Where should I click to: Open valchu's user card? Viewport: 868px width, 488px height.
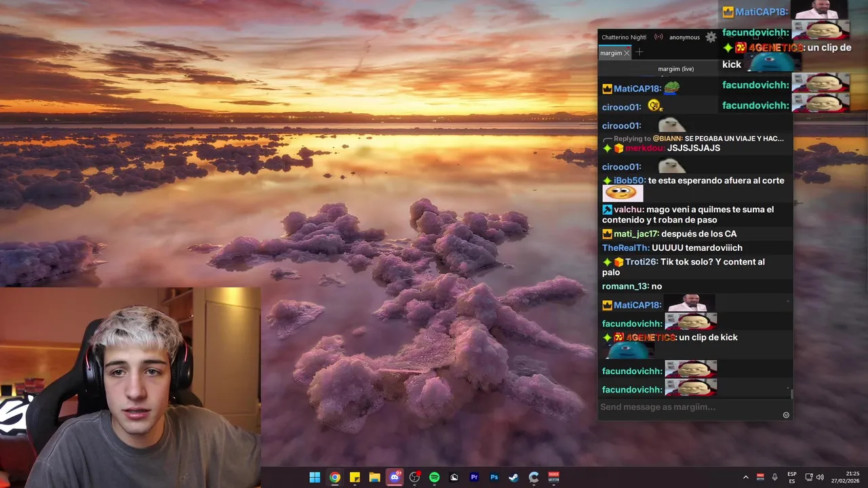pyautogui.click(x=629, y=210)
